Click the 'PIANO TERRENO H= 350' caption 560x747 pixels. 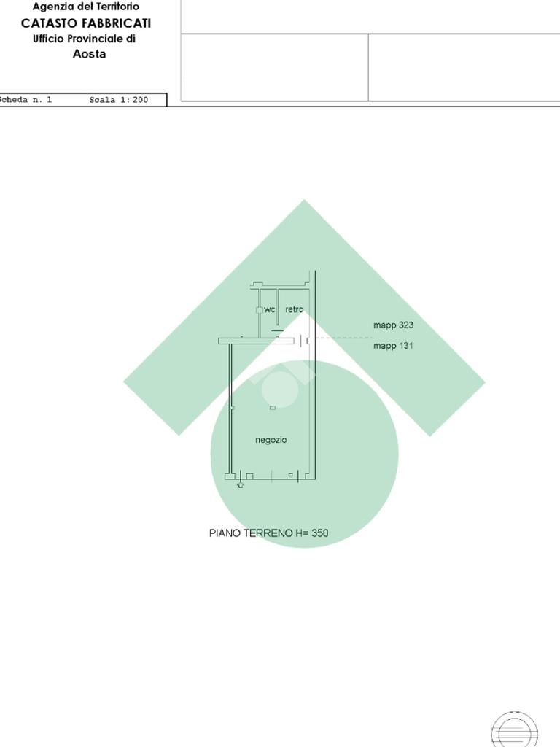point(268,533)
